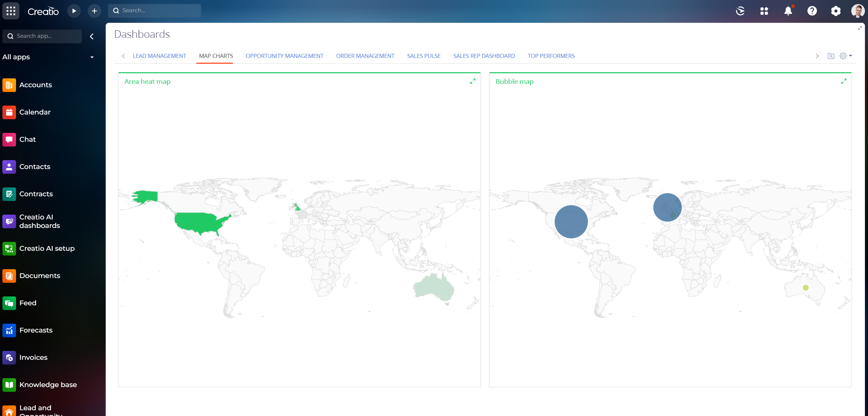Open the app launcher grid icon
This screenshot has width=868, height=416.
pyautogui.click(x=11, y=11)
